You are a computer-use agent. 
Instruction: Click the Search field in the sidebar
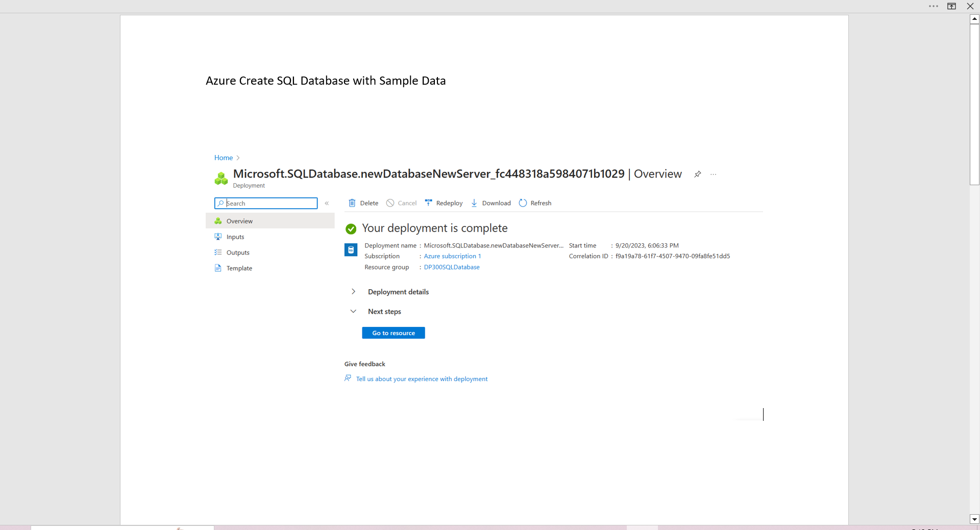coord(266,203)
